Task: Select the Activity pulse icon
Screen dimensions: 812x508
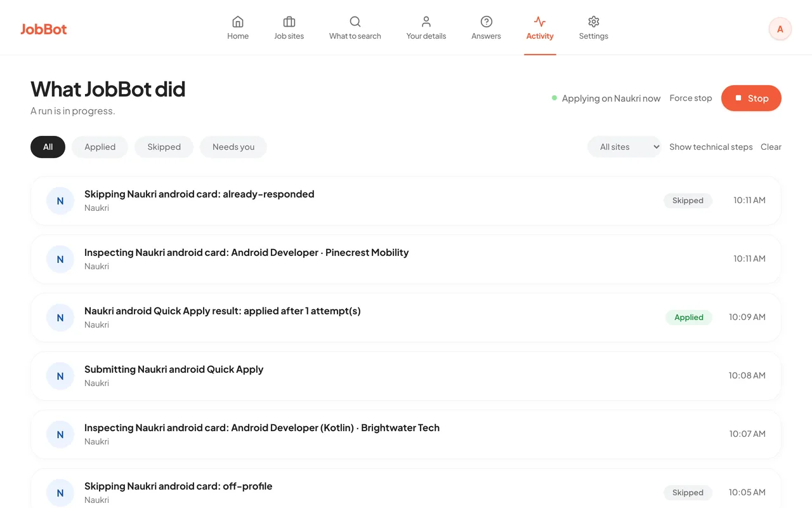Action: 540,22
